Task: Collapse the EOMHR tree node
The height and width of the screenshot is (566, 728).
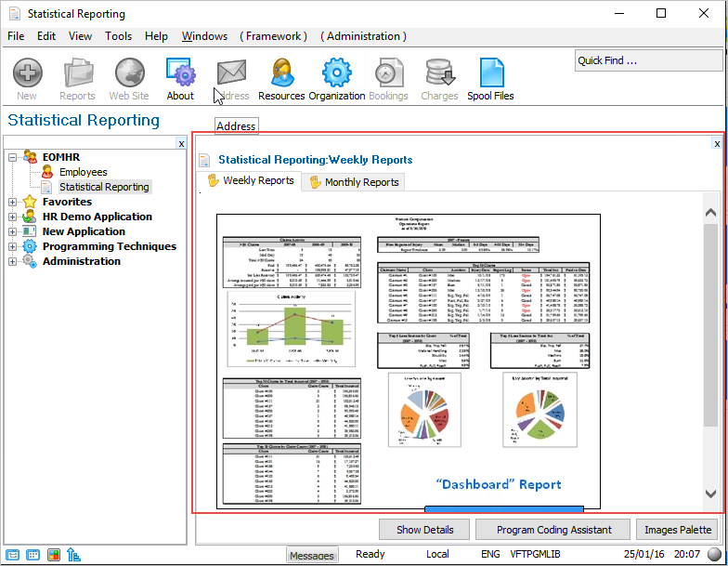Action: pos(13,157)
